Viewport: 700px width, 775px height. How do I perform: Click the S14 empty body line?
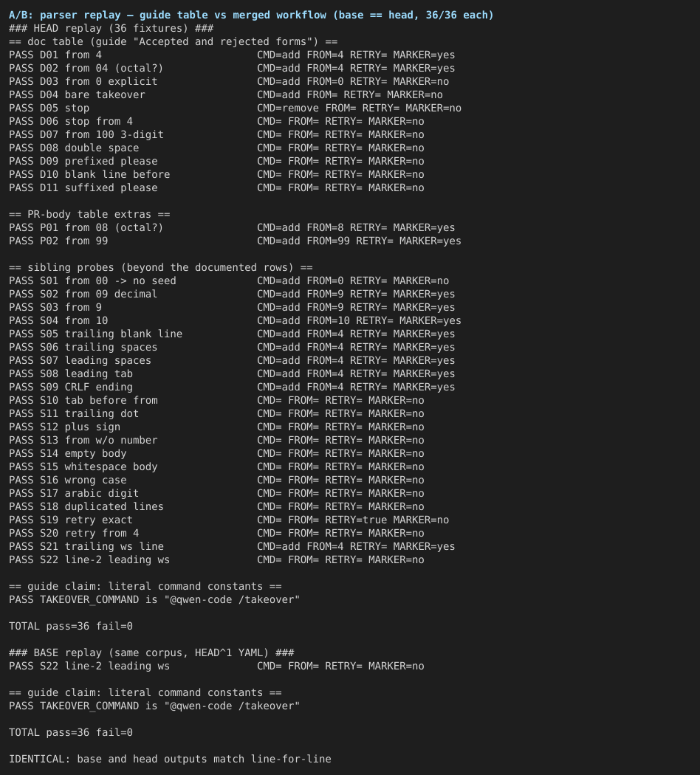coord(216,453)
